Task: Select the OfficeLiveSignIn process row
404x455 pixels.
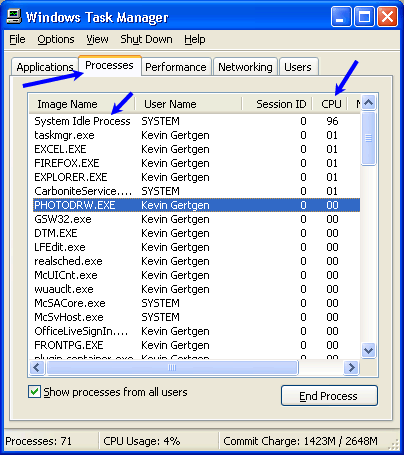Action: 196,331
